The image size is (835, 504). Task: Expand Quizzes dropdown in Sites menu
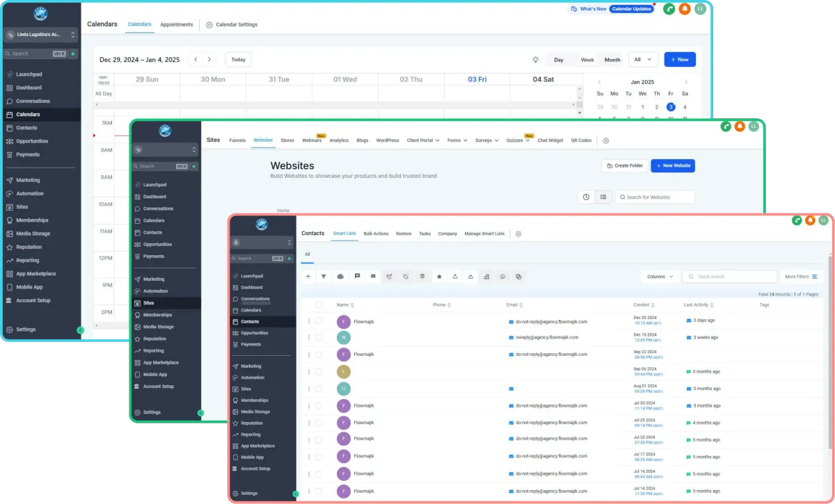[x=518, y=140]
